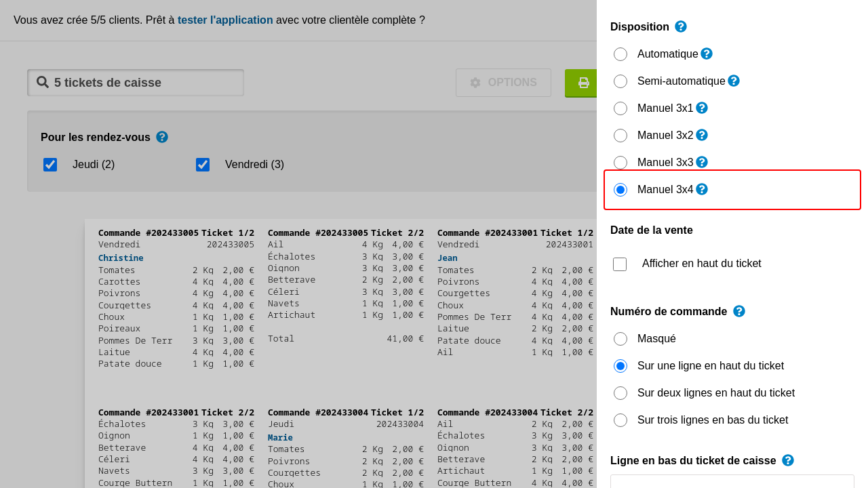This screenshot has width=868, height=488.
Task: Show help for Manuel 3x1 layout
Action: click(702, 108)
